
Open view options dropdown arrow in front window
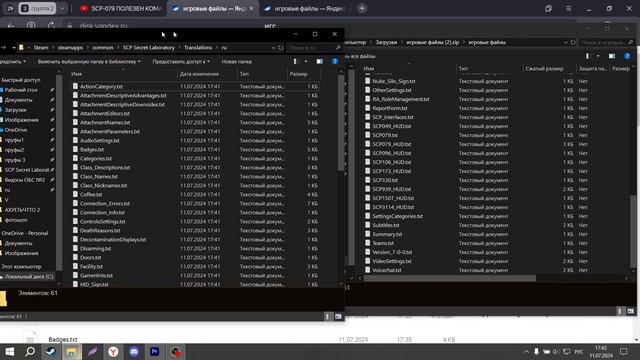pos(306,61)
